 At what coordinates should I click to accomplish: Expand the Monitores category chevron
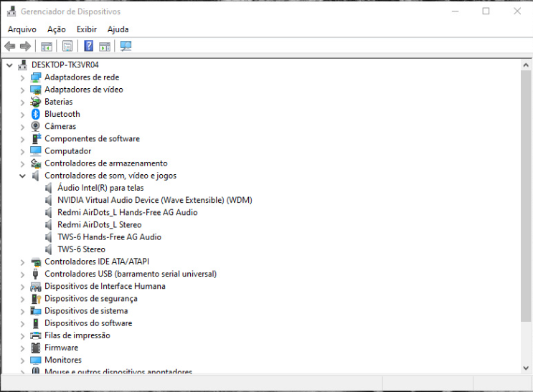tap(22, 360)
